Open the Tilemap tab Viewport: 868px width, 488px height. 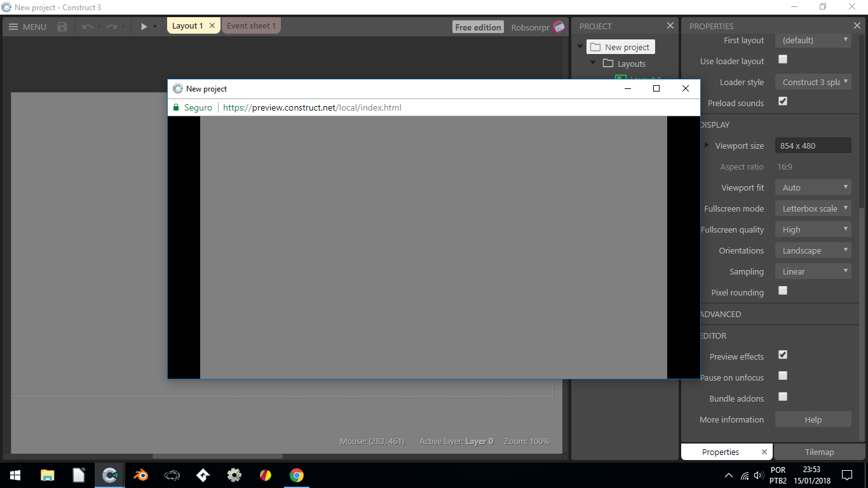819,451
